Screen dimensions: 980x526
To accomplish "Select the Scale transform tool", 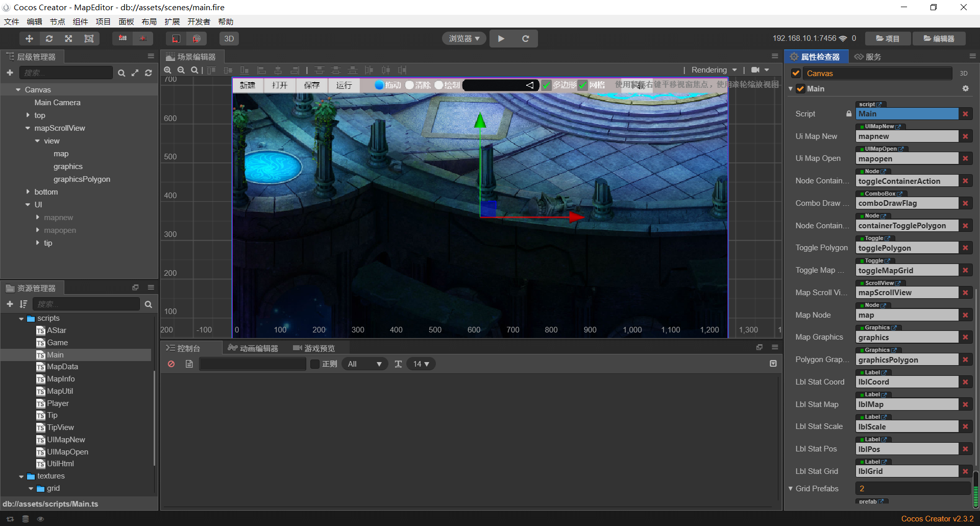I will [68, 39].
